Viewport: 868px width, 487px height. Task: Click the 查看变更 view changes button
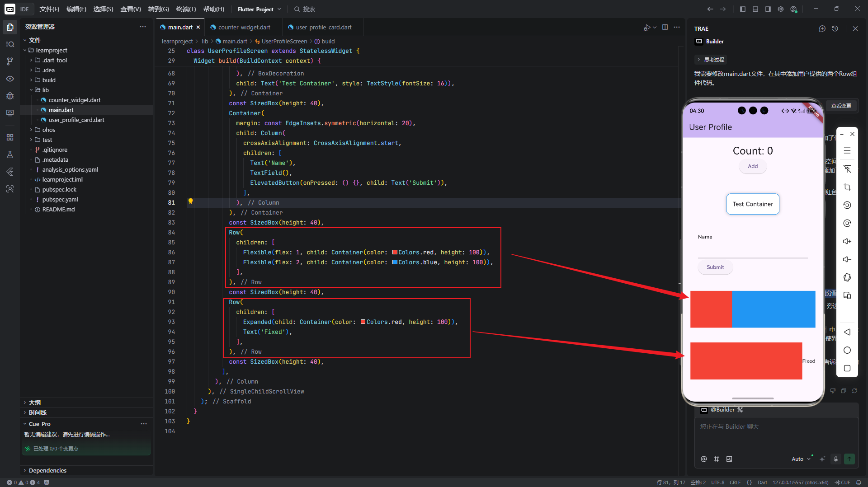click(841, 106)
